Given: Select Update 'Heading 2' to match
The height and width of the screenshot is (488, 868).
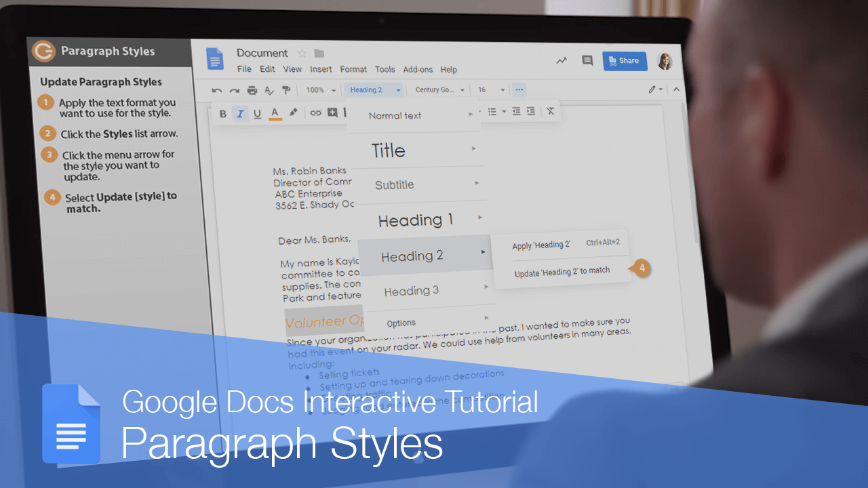Looking at the screenshot, I should point(563,271).
